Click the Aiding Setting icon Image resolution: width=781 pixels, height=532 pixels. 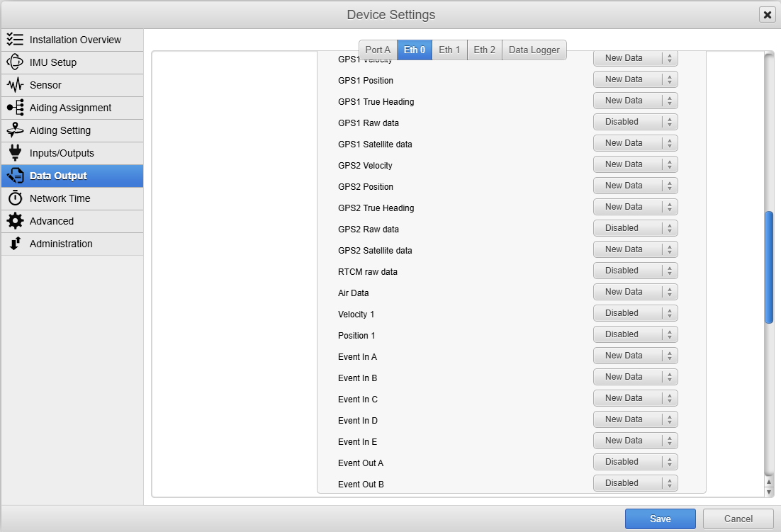click(15, 130)
